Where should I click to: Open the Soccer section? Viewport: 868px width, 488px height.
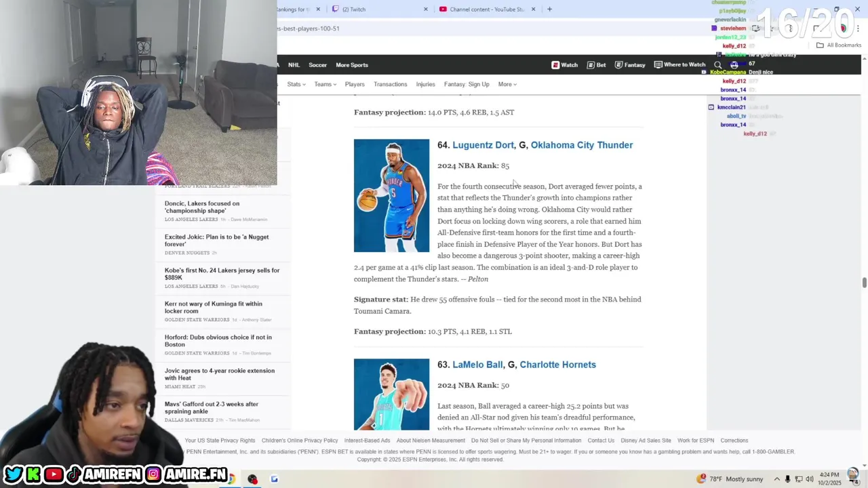pos(317,65)
